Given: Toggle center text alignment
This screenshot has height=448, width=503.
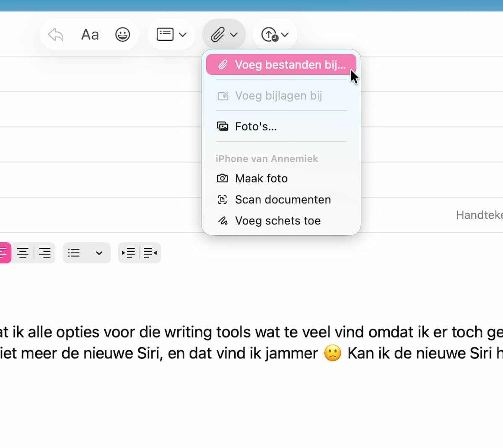Looking at the screenshot, I should [x=23, y=253].
